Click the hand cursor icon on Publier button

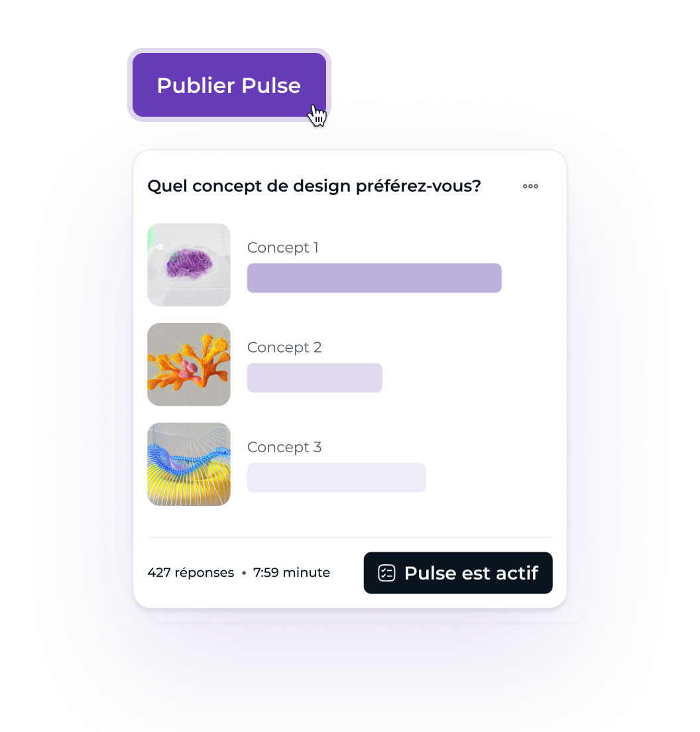pyautogui.click(x=318, y=115)
